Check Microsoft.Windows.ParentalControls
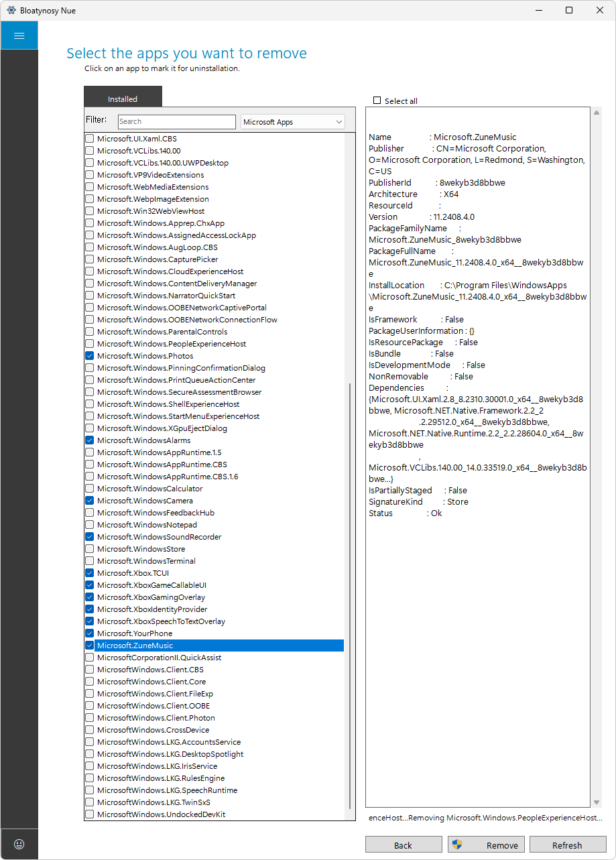The height and width of the screenshot is (860, 616). point(90,332)
